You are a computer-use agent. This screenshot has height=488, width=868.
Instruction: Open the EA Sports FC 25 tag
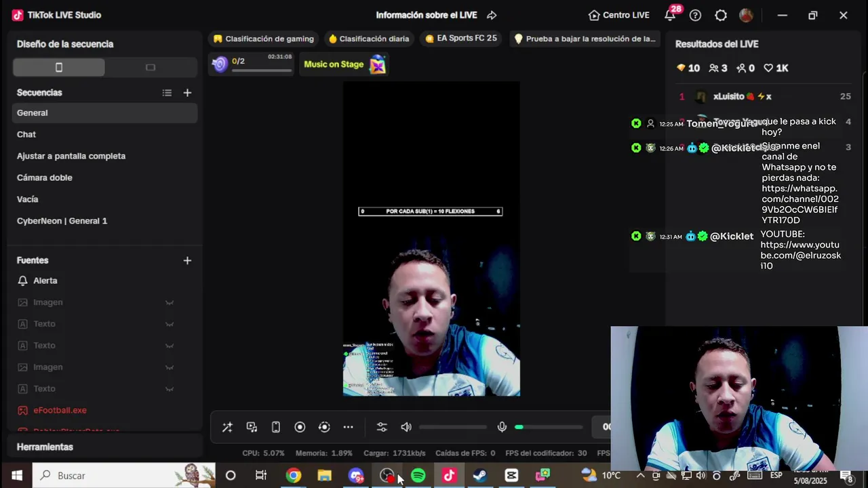[x=461, y=39]
